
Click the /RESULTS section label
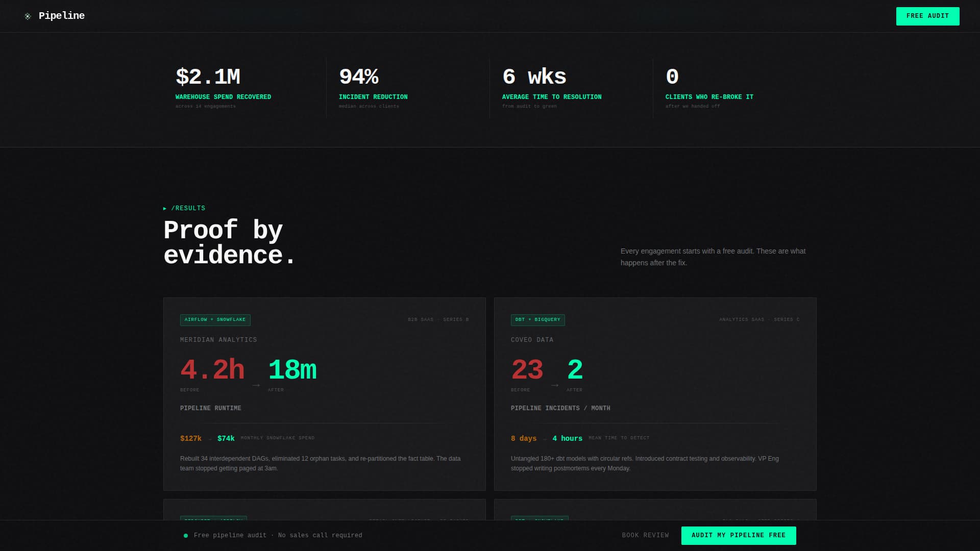[x=184, y=208]
